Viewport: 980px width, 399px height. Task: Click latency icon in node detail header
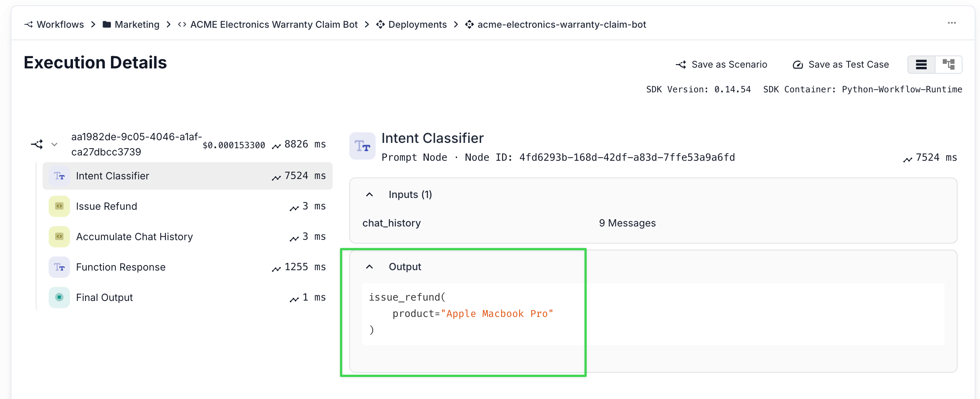pos(908,159)
